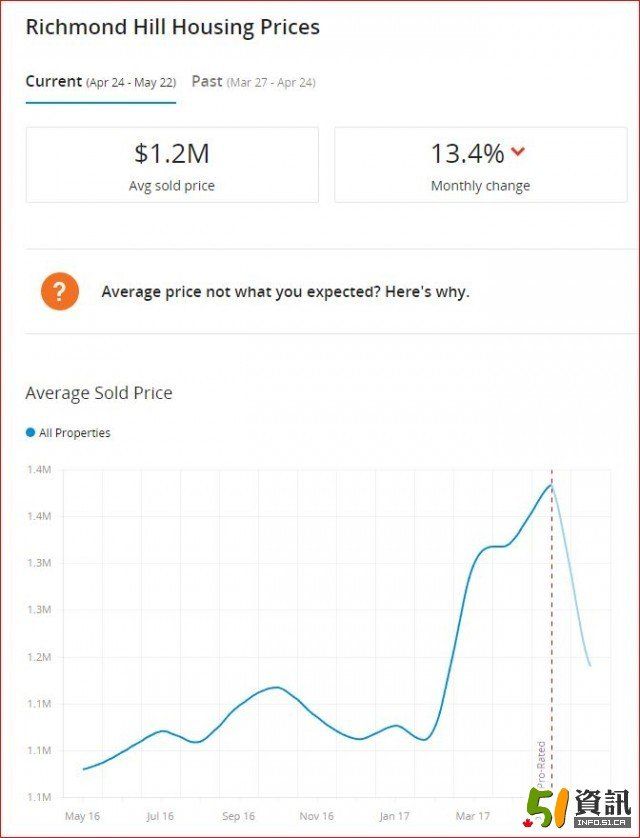This screenshot has height=838, width=640.
Task: Click the May 16 axis label
Action: point(82,816)
